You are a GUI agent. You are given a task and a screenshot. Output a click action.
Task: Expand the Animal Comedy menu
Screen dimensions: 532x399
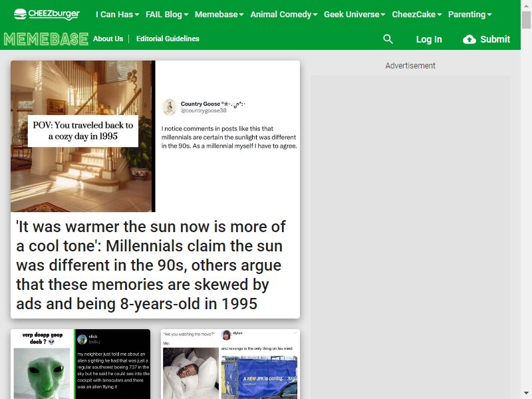(284, 14)
